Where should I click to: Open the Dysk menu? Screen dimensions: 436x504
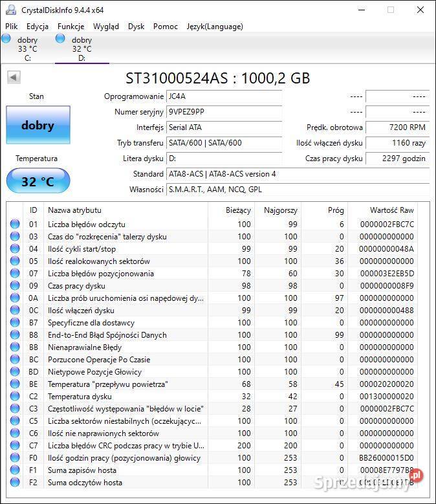click(136, 27)
